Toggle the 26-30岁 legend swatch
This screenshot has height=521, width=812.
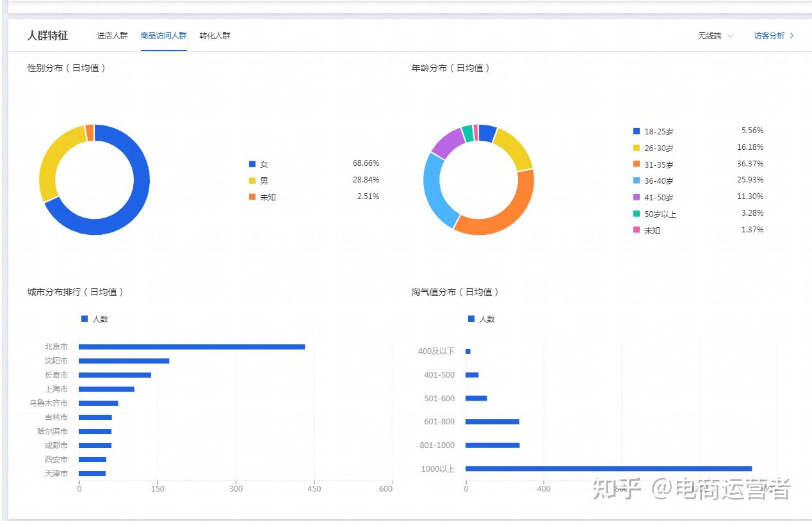coord(637,147)
